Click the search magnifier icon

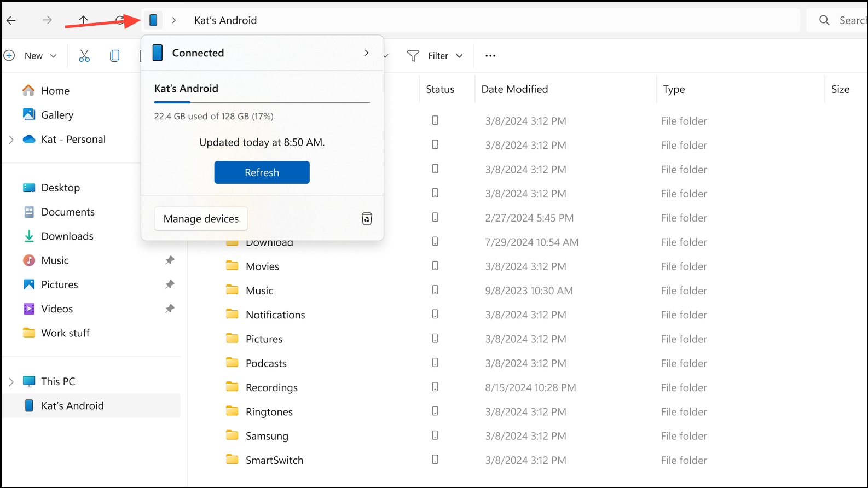click(x=824, y=20)
